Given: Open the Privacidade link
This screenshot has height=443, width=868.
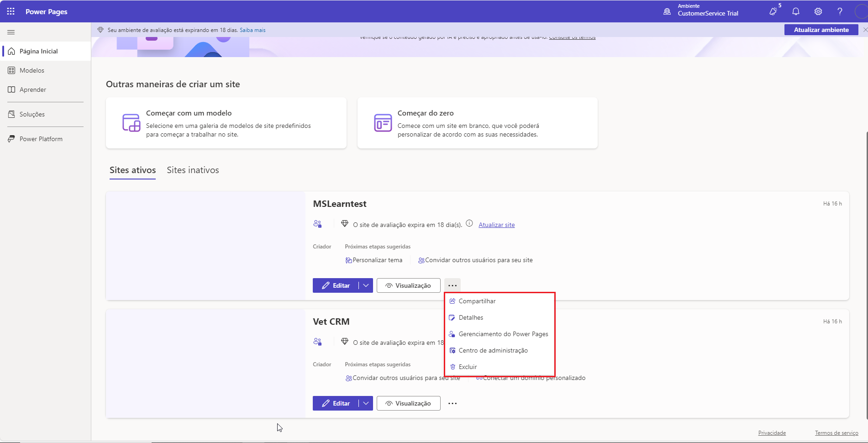Looking at the screenshot, I should [772, 433].
